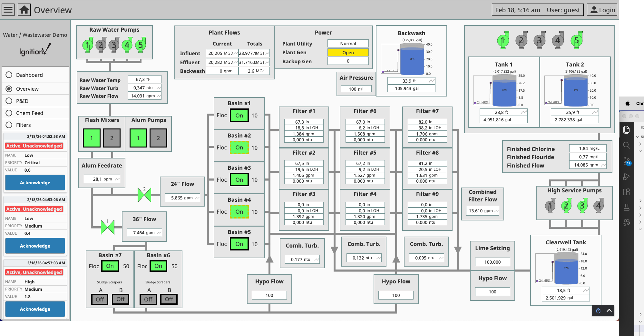This screenshot has width=644, height=336.
Task: Turn off Sludge Scraper A in Basin #7
Action: coord(100,299)
